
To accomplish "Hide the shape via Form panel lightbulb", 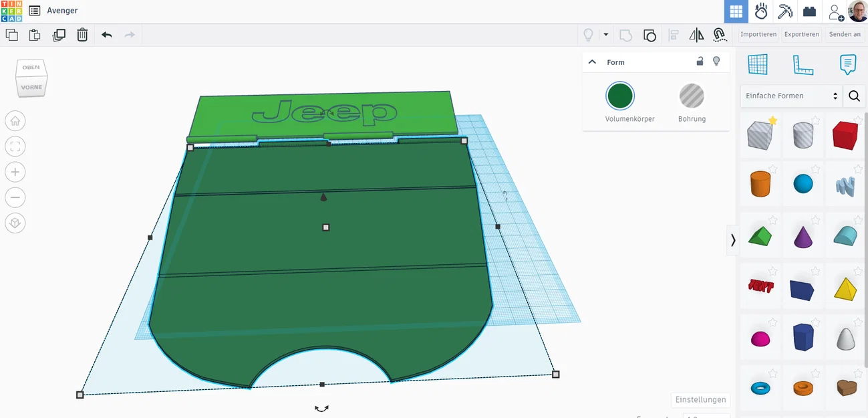I will click(x=716, y=62).
